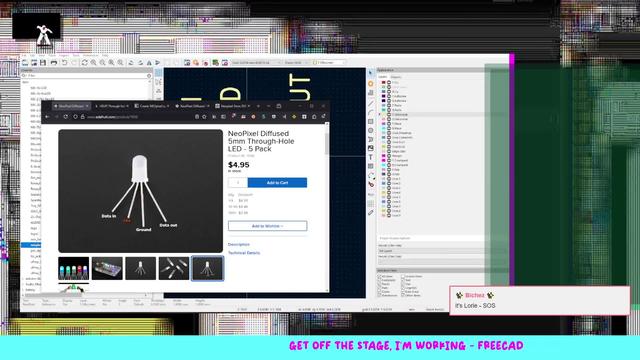Choose the Draw Line tool
The height and width of the screenshot is (360, 640).
click(371, 103)
